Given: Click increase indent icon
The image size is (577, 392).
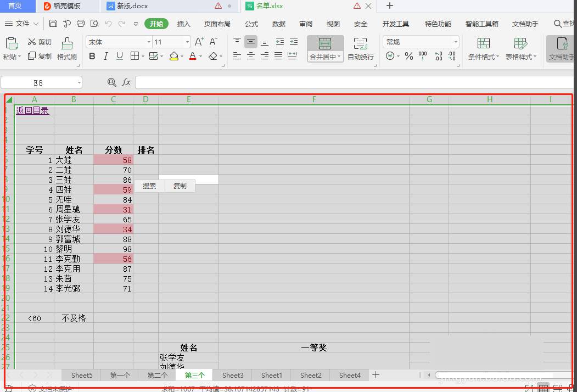Looking at the screenshot, I should [x=294, y=42].
